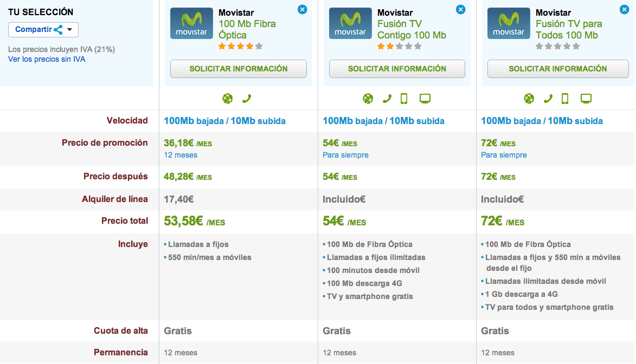Select the '53,58€ /MES' total price
The width and height of the screenshot is (636, 364).
click(194, 222)
